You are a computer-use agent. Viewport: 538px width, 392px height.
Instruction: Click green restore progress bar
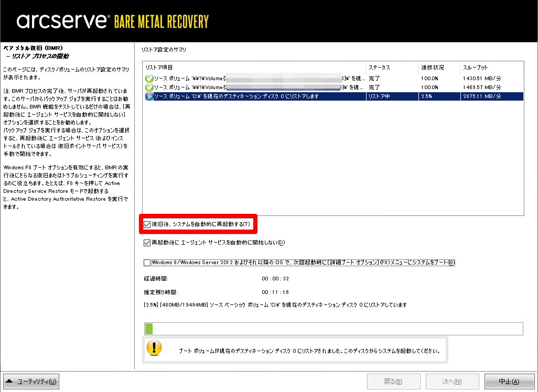pyautogui.click(x=333, y=329)
